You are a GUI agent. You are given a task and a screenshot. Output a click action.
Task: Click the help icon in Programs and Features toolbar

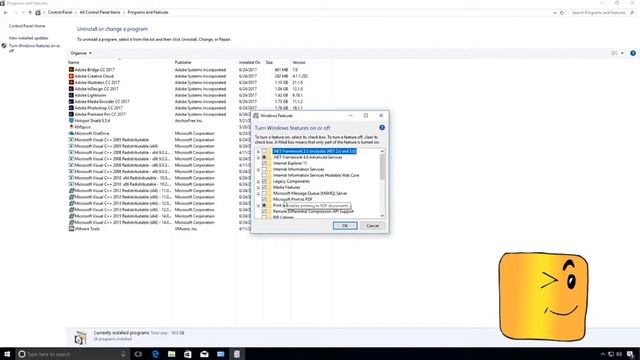(x=633, y=53)
